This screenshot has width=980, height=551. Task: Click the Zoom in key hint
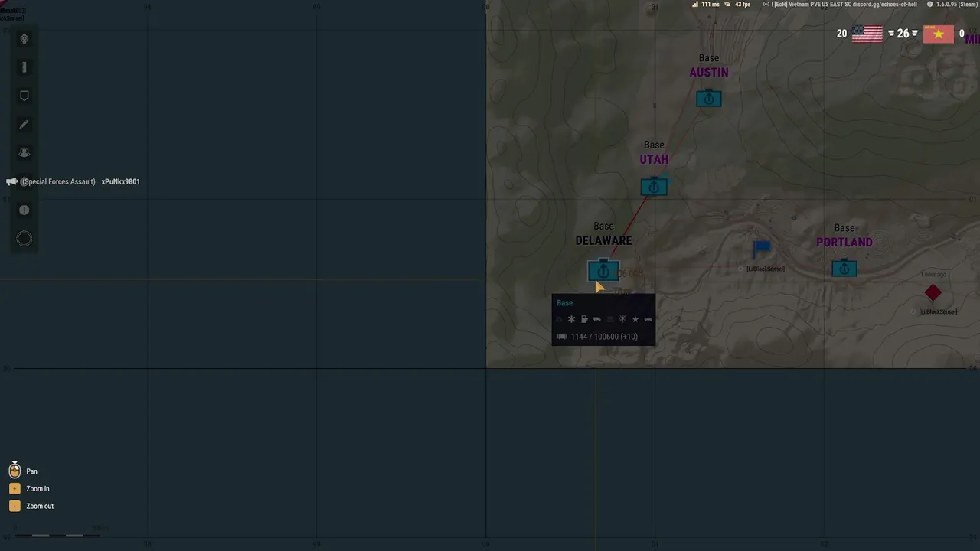15,488
